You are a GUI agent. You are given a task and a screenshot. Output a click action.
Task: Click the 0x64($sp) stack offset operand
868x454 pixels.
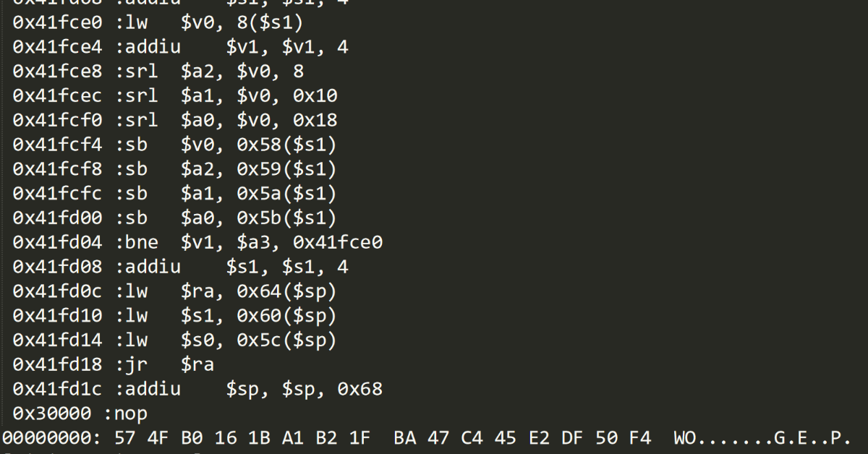click(286, 292)
